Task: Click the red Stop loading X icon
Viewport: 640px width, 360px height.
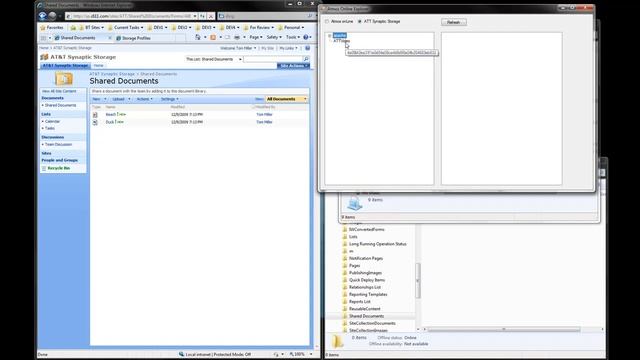Action: (211, 16)
